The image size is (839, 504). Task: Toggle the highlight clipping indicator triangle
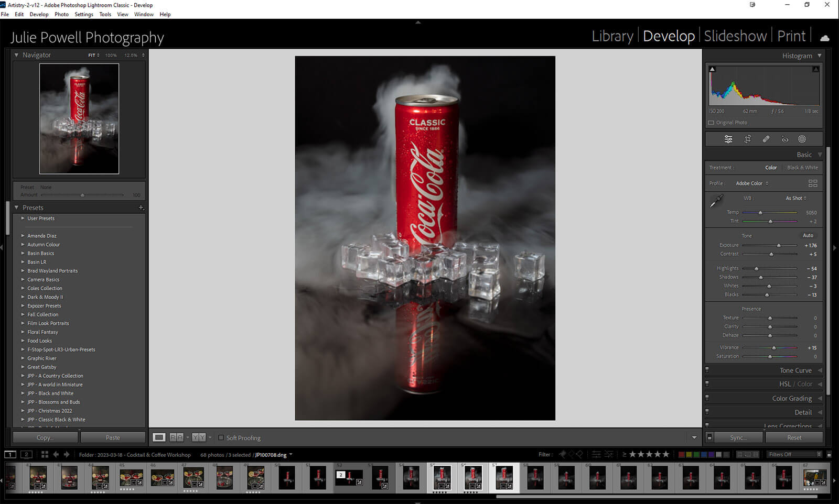[x=815, y=69]
